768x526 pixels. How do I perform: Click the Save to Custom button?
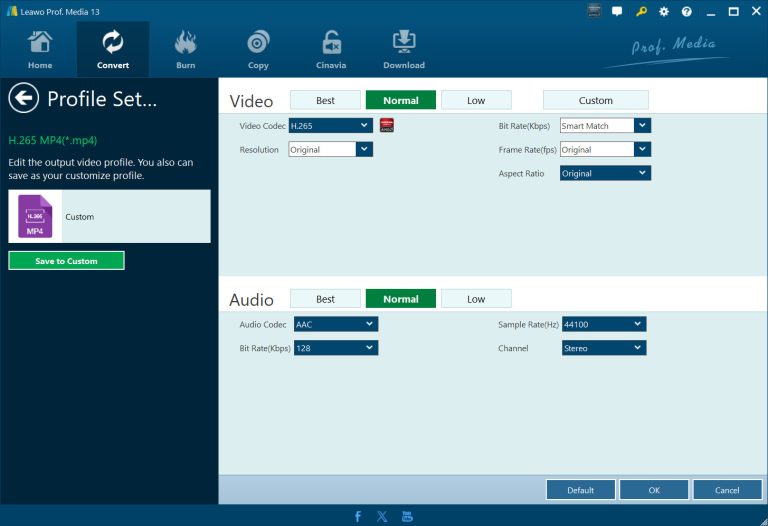[x=66, y=261]
